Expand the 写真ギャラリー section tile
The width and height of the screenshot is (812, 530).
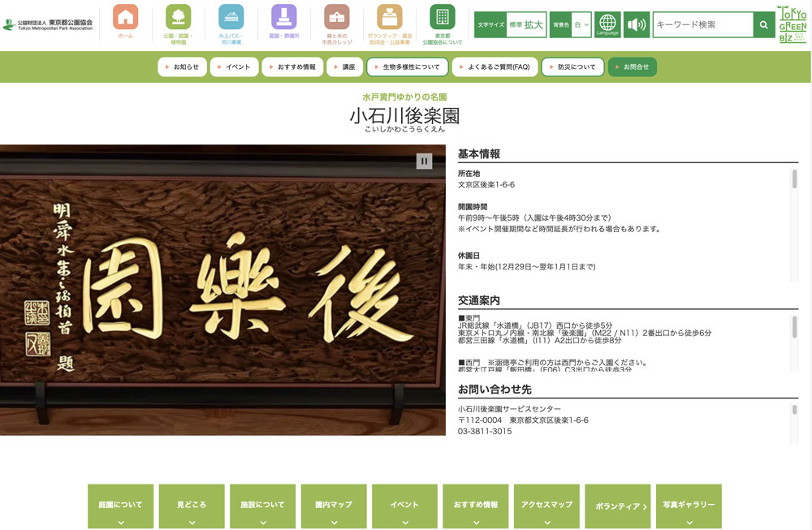[689, 506]
